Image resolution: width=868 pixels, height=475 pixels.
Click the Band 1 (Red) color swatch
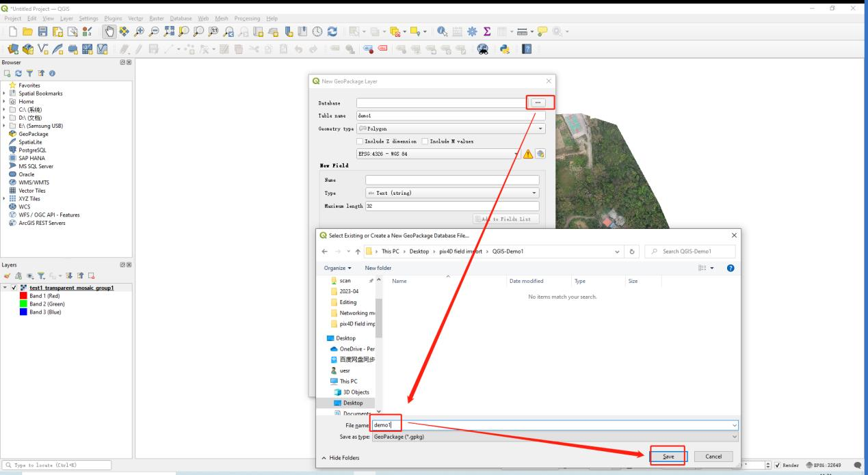[x=23, y=295]
